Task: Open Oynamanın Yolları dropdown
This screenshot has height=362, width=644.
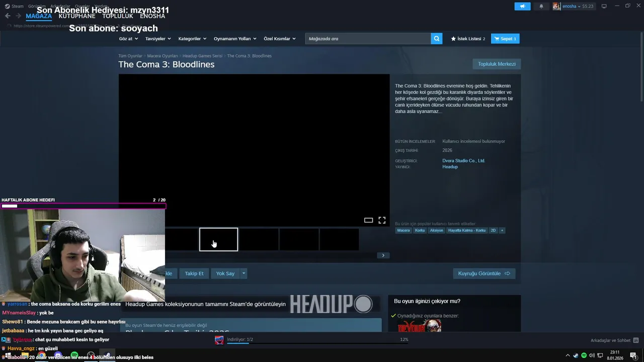Action: [235, 39]
